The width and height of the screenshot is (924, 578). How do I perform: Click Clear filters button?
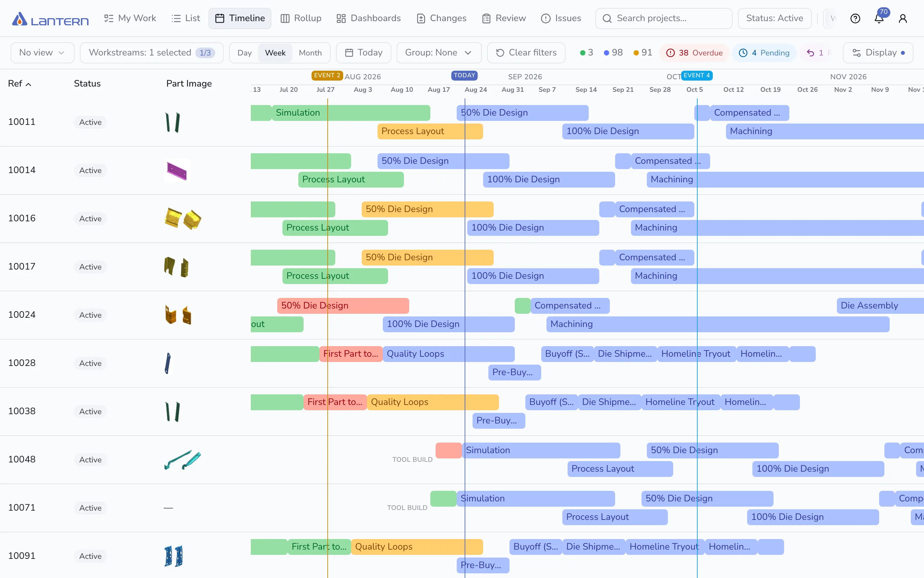click(x=526, y=53)
